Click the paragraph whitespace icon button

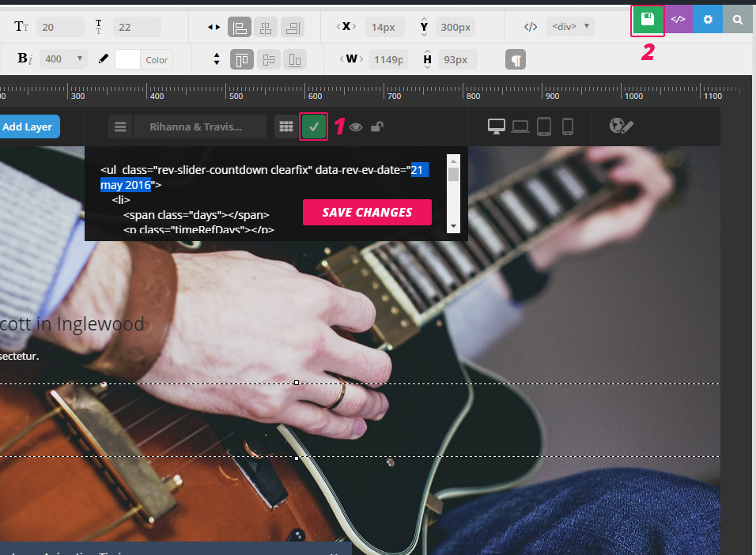tap(516, 60)
